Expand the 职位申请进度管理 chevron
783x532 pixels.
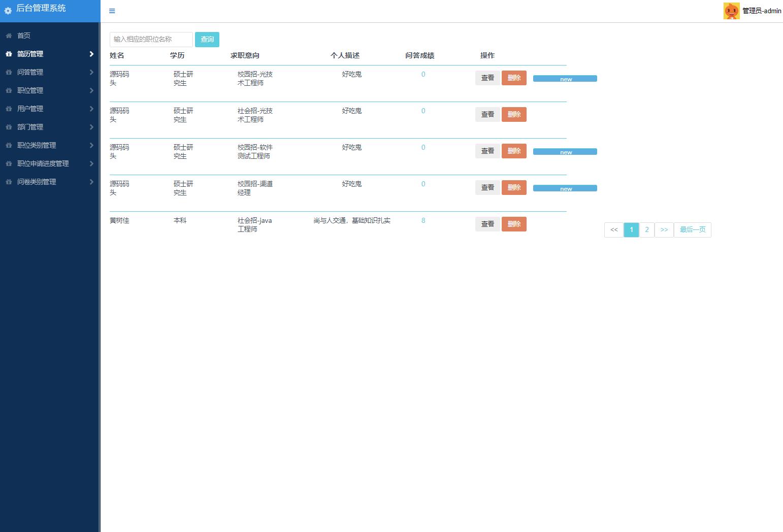click(91, 163)
